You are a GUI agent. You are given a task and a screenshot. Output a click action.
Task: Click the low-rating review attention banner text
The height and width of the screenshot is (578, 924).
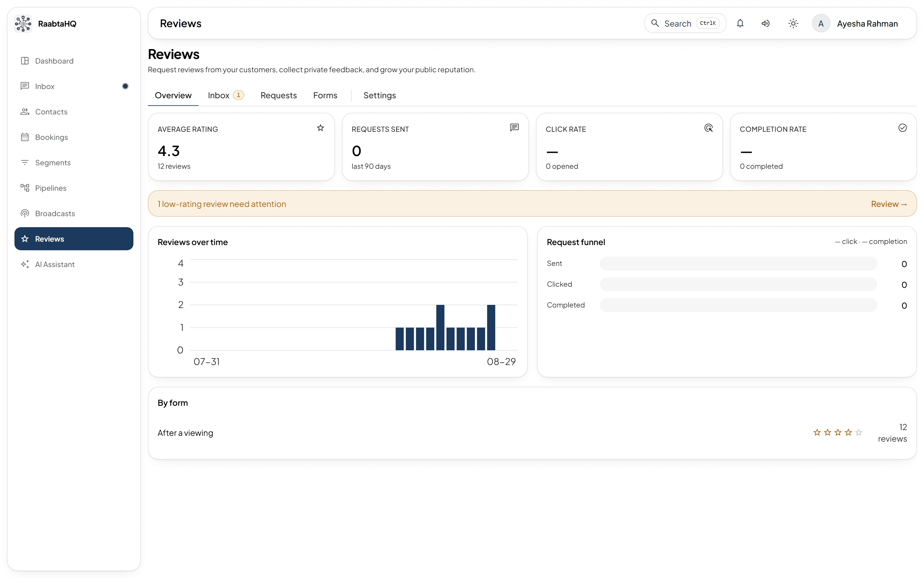tap(222, 204)
